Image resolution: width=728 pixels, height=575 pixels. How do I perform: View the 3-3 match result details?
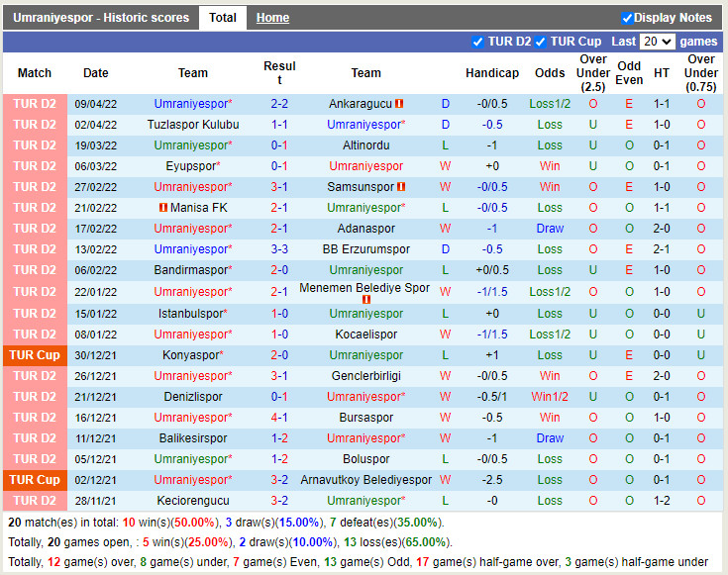click(279, 249)
